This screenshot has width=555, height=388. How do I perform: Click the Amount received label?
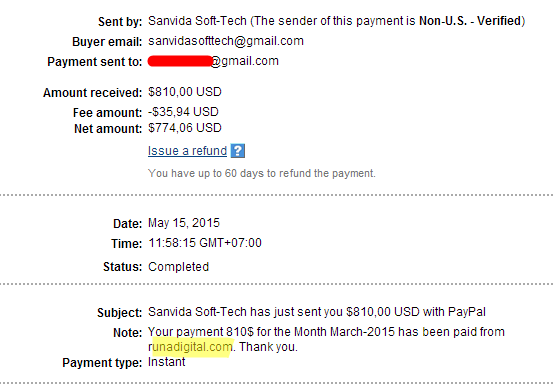pos(92,93)
